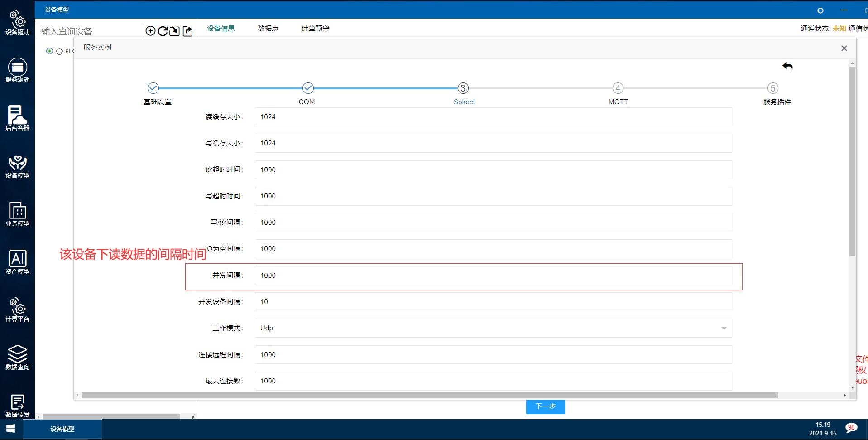The height and width of the screenshot is (440, 868).
Task: Open the 数据转发 sidebar icon
Action: [17, 406]
